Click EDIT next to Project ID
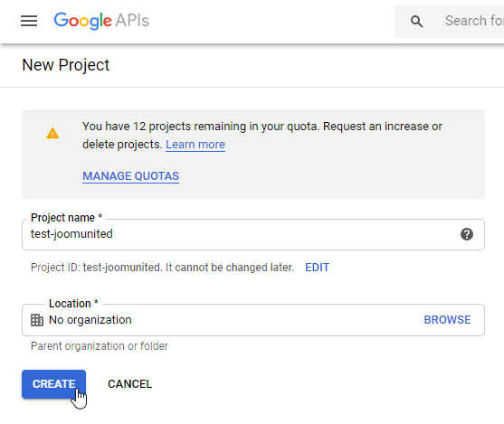The image size is (504, 424). point(318,268)
